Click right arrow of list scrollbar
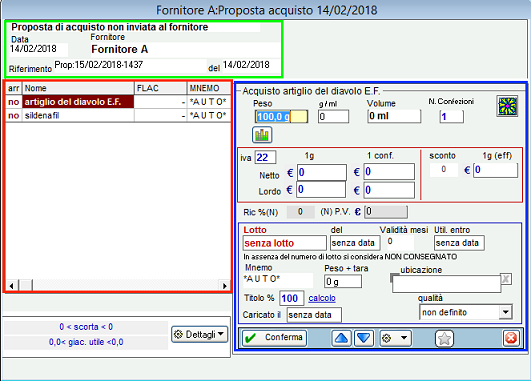 point(225,285)
